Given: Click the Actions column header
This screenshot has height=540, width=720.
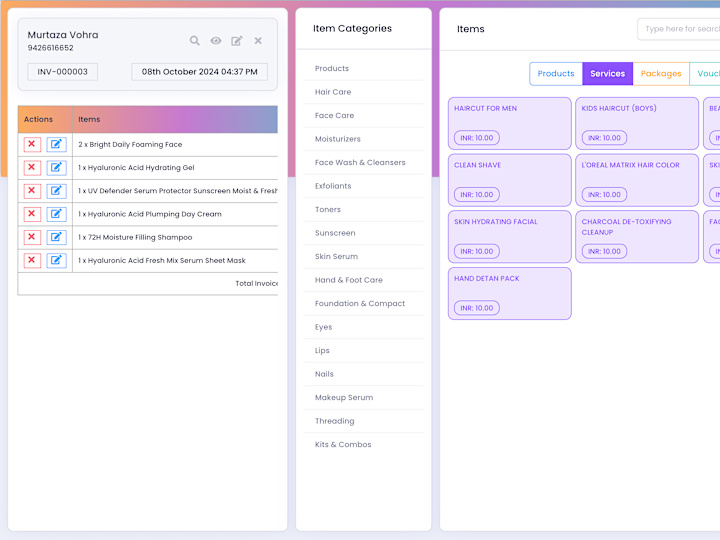Looking at the screenshot, I should point(45,119).
